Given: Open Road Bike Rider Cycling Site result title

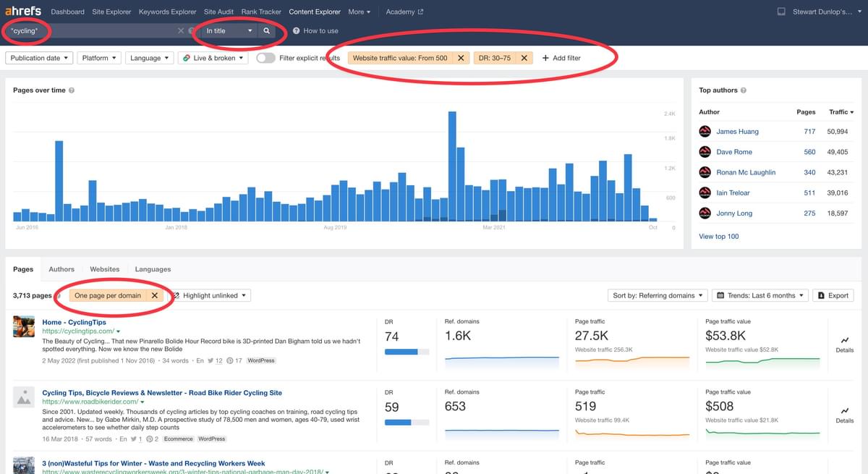Looking at the screenshot, I should [162, 392].
